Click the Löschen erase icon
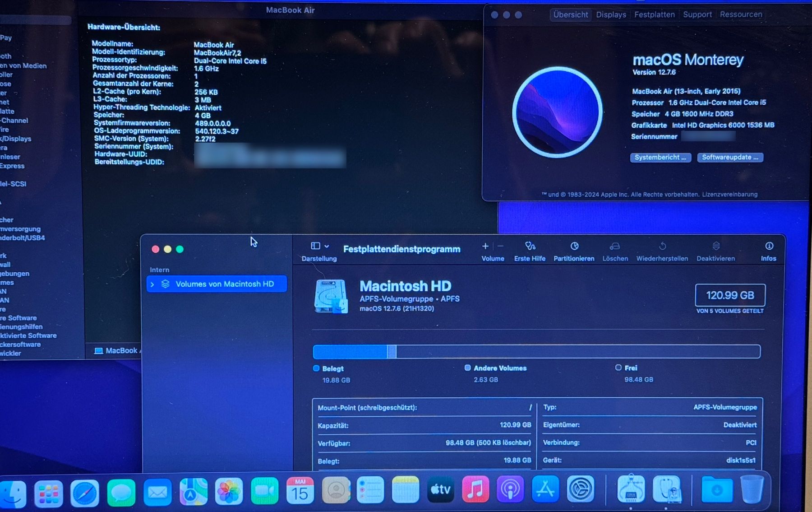Image resolution: width=812 pixels, height=512 pixels. pyautogui.click(x=615, y=246)
